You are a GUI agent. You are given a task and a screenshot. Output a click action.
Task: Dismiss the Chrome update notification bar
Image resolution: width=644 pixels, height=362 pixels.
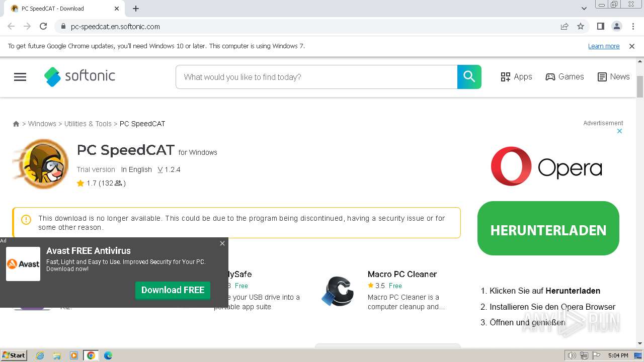[x=632, y=46]
